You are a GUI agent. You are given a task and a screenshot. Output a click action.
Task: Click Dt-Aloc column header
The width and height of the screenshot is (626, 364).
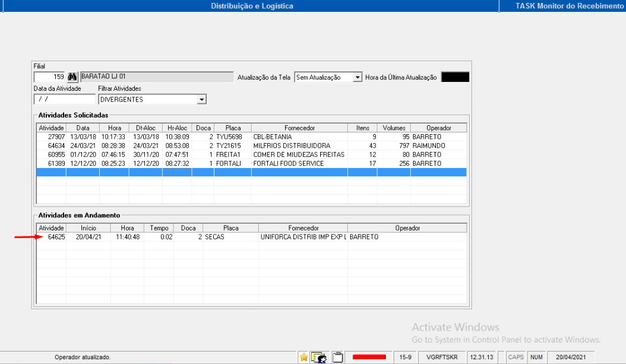tap(146, 128)
